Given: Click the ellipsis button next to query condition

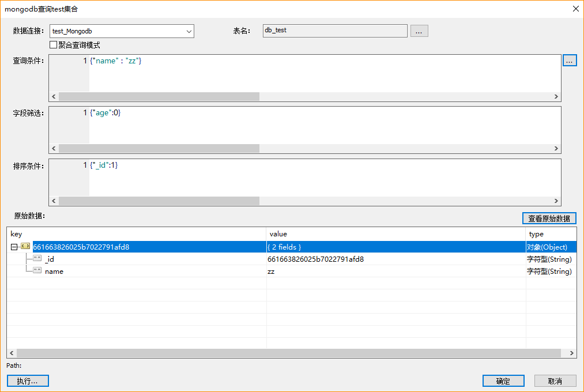Looking at the screenshot, I should 570,61.
